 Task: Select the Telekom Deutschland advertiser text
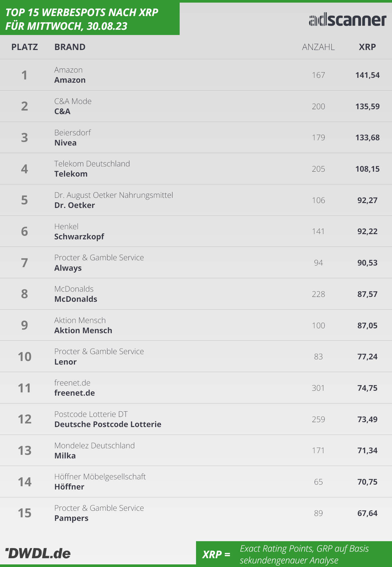tap(92, 163)
